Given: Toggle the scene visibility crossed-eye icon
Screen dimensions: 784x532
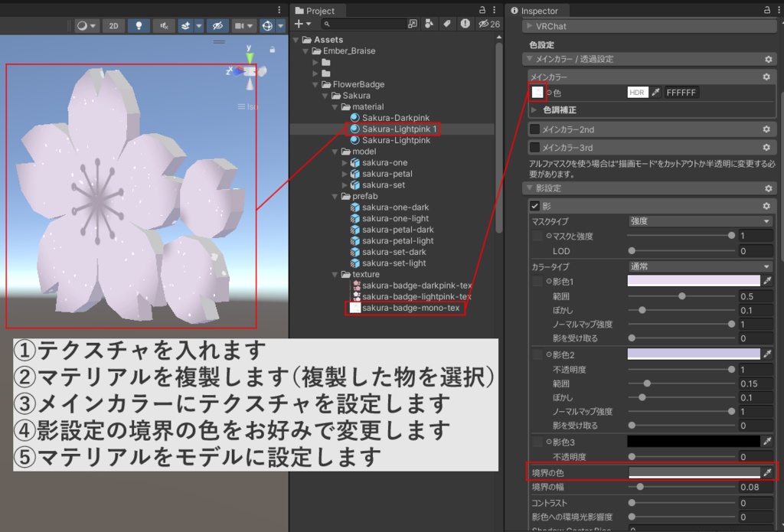Looking at the screenshot, I should [x=217, y=25].
